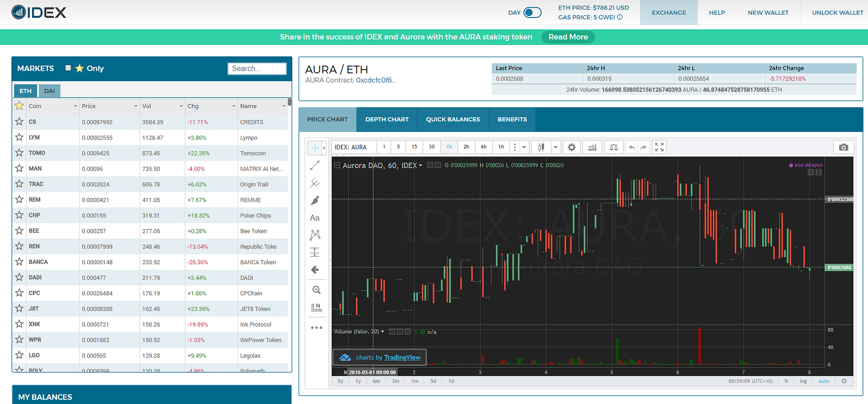Select the XABCD pattern tool

coord(315,235)
